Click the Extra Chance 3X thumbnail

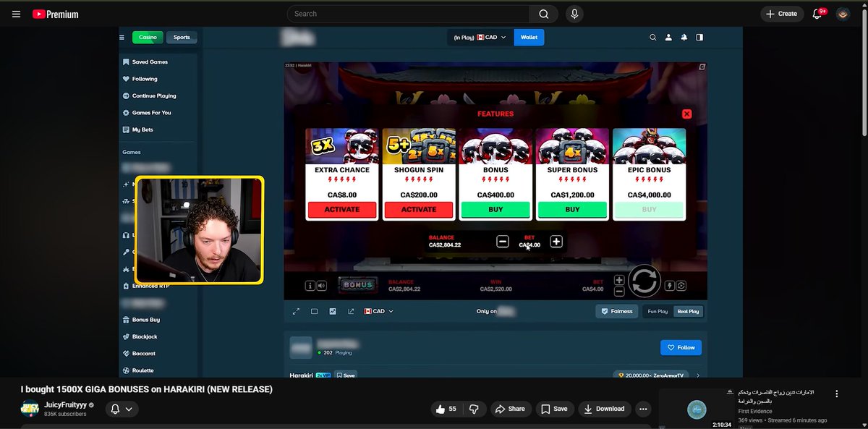point(342,146)
